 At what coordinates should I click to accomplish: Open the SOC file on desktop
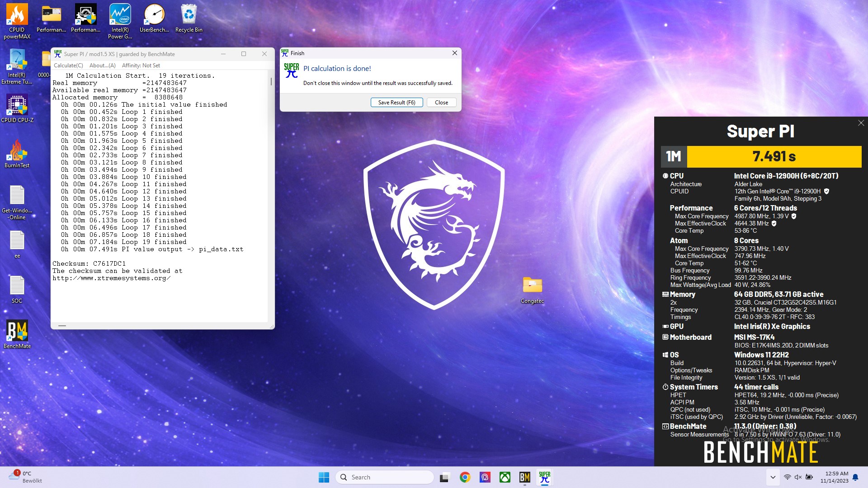[17, 289]
